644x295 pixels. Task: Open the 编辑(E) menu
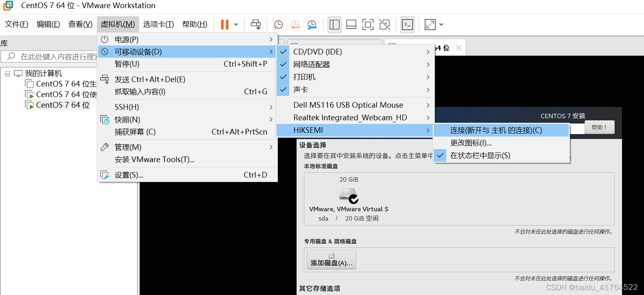(48, 24)
